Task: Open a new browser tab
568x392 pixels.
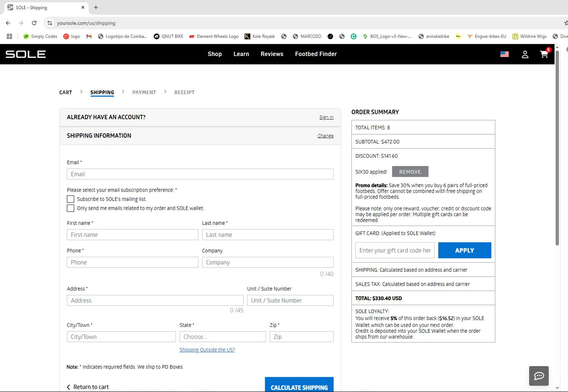Action: click(96, 7)
